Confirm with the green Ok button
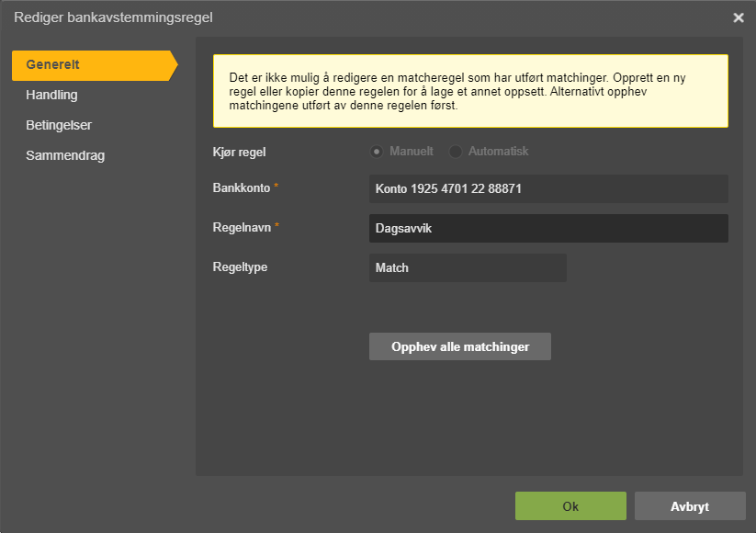Image resolution: width=756 pixels, height=533 pixels. pos(570,506)
